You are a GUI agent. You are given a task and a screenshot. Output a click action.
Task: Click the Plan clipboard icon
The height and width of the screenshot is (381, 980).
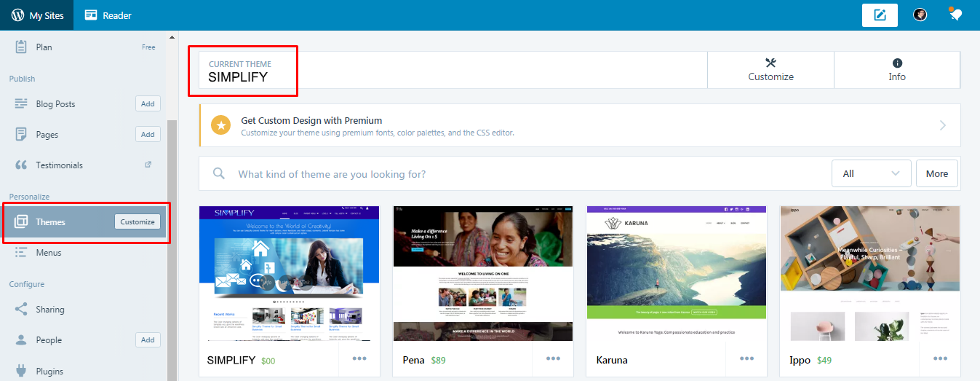tap(21, 47)
